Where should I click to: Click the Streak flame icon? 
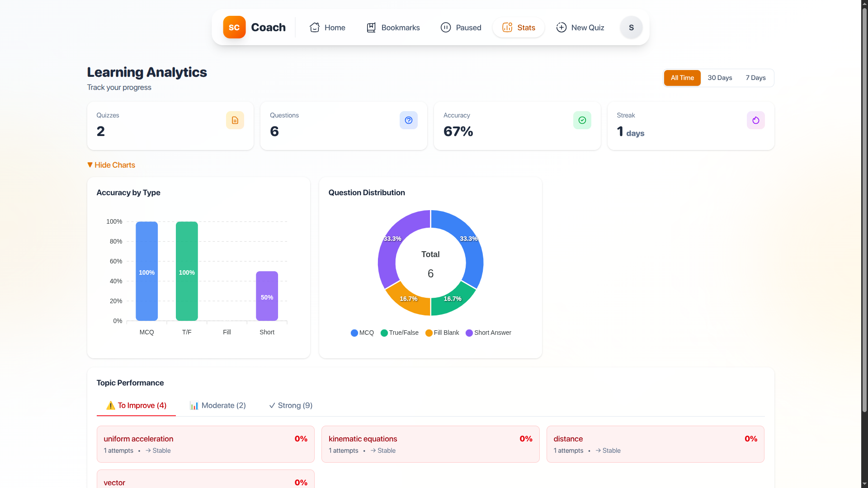pos(755,120)
